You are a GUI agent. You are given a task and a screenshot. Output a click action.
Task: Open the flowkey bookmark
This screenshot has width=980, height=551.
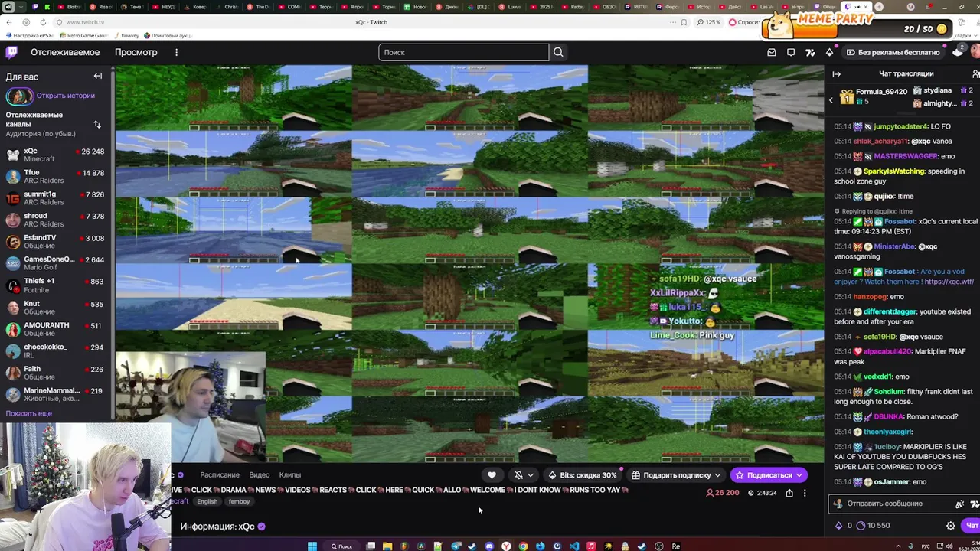(x=126, y=35)
